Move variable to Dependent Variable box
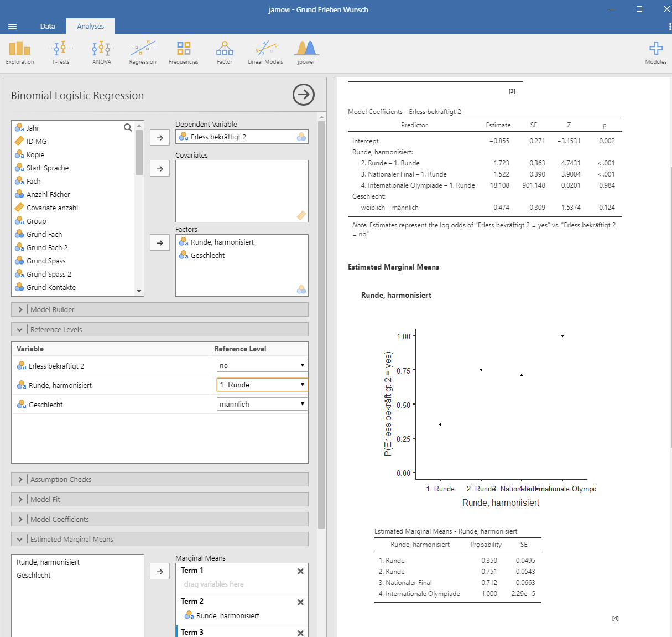 pos(160,137)
